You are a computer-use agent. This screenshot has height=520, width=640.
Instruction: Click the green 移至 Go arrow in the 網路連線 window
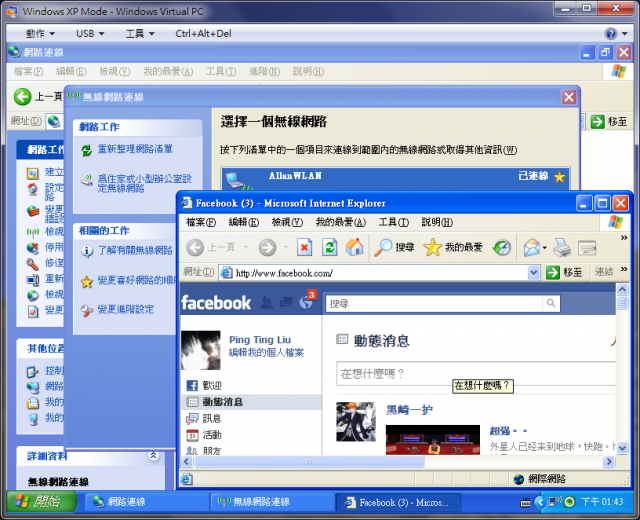[x=597, y=122]
